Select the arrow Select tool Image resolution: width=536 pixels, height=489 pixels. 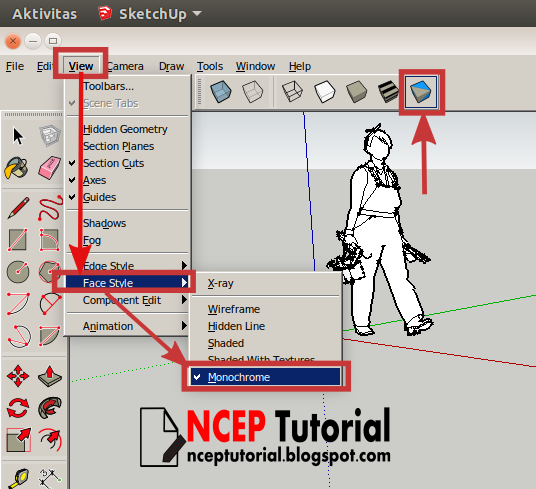(x=18, y=136)
